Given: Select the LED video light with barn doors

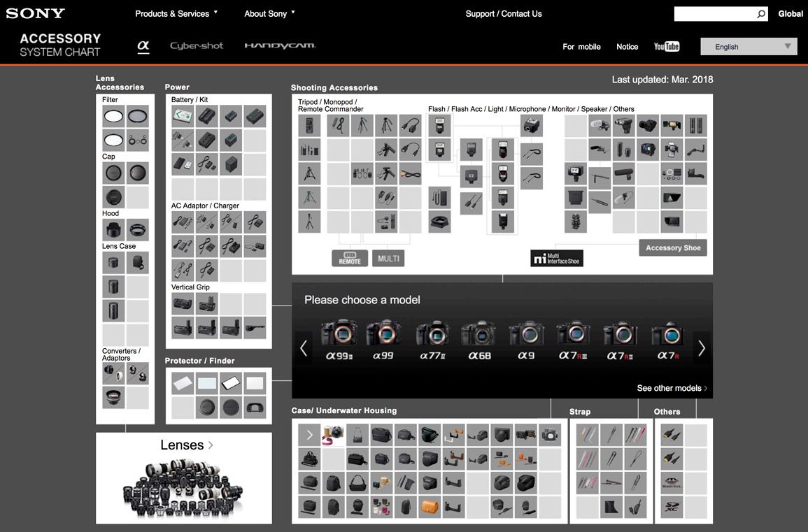Looking at the screenshot, I should pos(672,150).
